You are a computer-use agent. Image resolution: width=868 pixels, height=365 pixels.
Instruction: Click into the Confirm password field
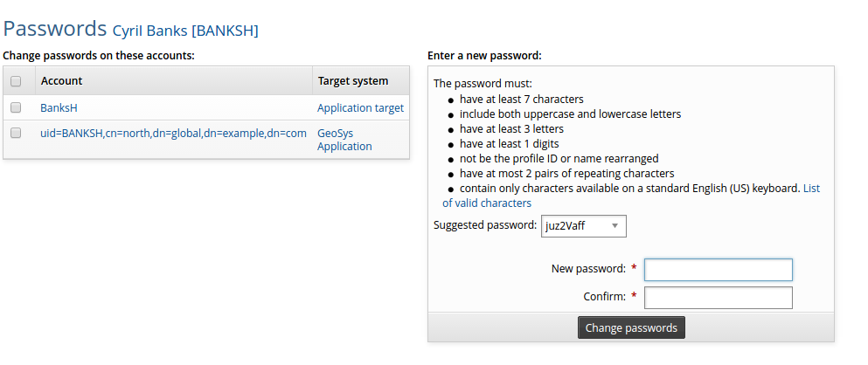point(718,298)
